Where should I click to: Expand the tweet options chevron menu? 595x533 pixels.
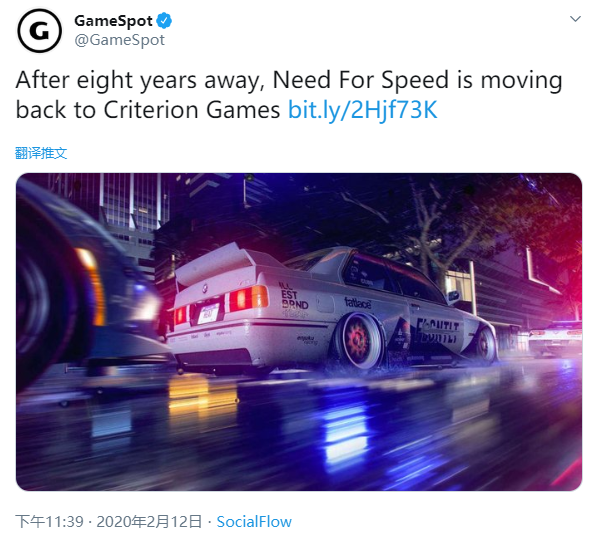point(575,19)
